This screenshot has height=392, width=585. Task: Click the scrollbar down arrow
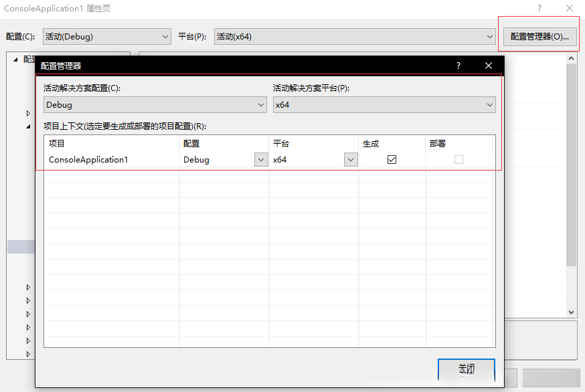(x=571, y=312)
